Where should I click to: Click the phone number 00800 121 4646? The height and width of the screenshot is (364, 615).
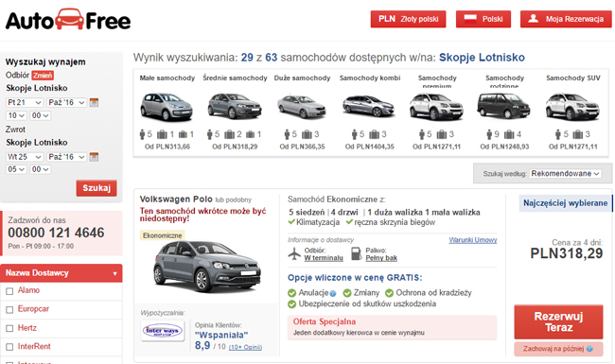[56, 233]
